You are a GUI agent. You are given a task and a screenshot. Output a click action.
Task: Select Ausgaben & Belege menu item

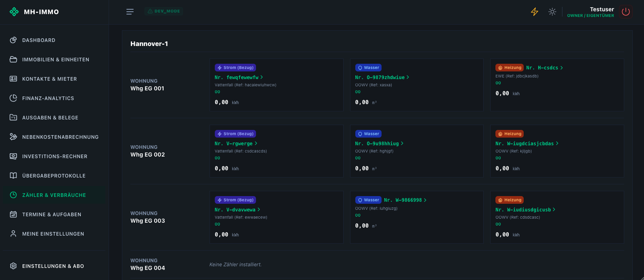click(x=54, y=118)
